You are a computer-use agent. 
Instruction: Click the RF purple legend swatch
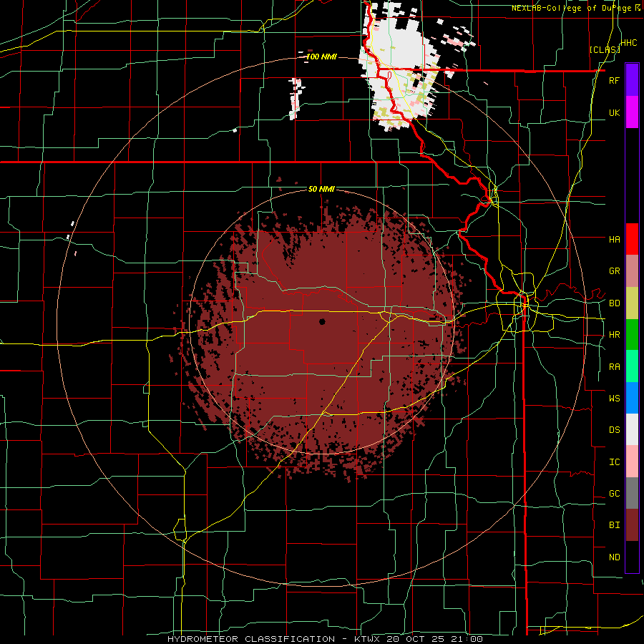click(632, 80)
